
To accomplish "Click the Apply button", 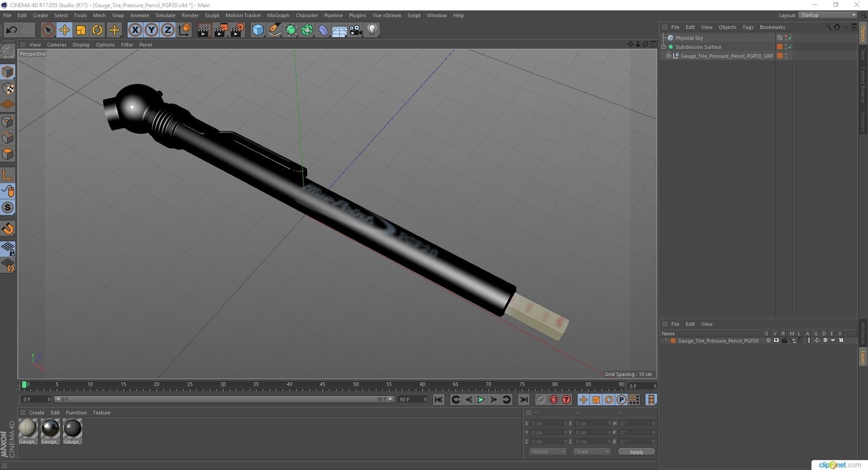I will 636,451.
